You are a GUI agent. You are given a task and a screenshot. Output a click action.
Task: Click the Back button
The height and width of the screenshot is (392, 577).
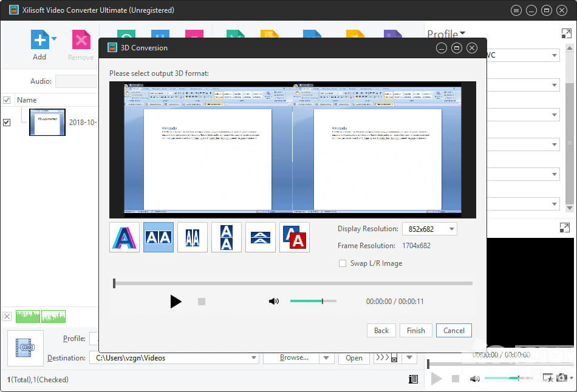click(381, 331)
